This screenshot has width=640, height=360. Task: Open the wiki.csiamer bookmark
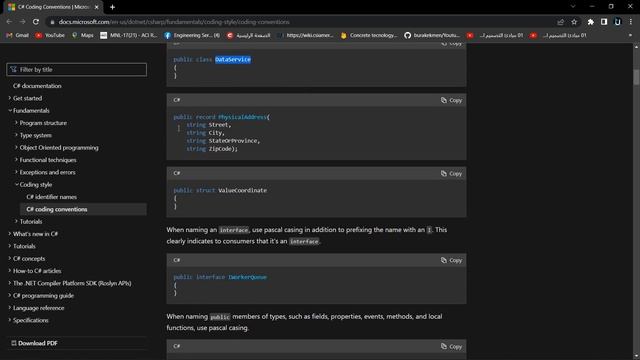(305, 36)
